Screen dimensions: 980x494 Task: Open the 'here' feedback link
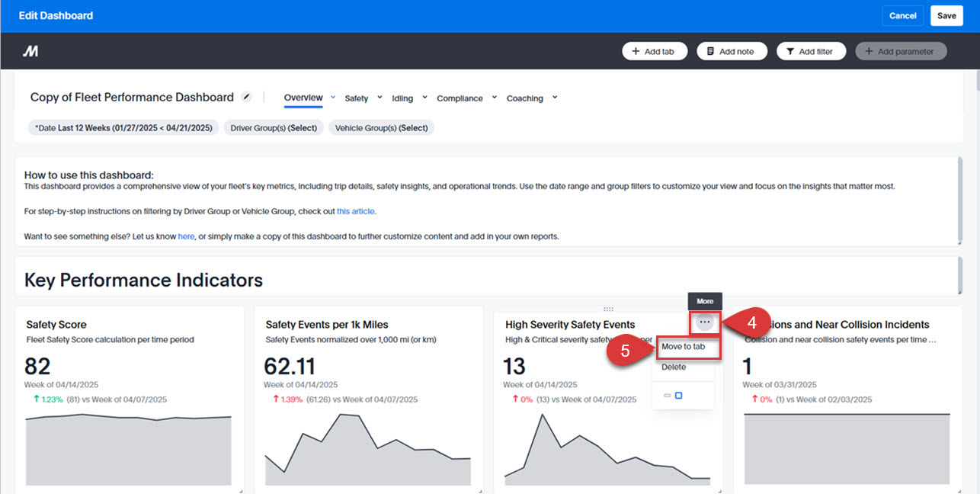[x=186, y=236]
